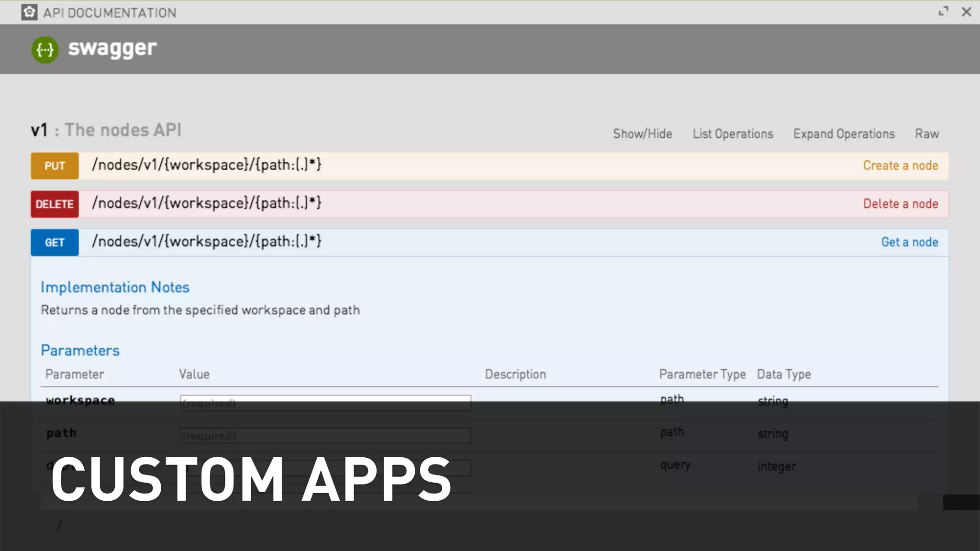Click the 'path' parameter name
This screenshot has height=551, width=980.
[61, 433]
